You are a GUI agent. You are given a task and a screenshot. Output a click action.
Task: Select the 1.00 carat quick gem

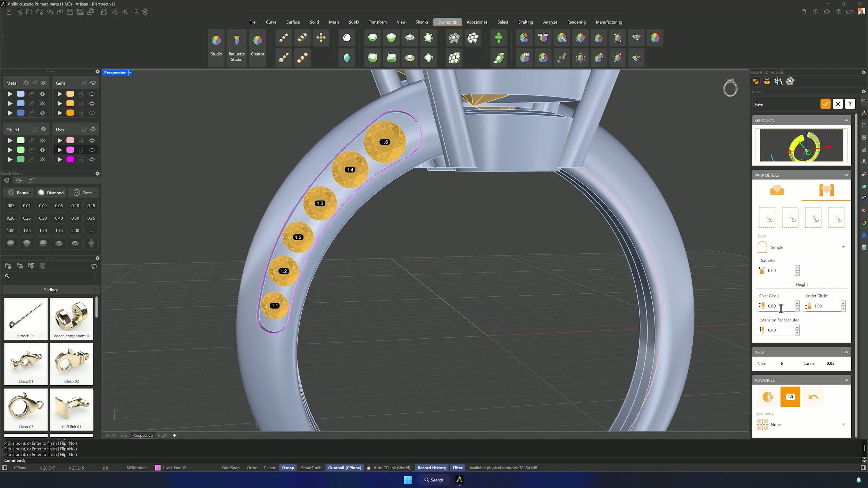coord(10,230)
